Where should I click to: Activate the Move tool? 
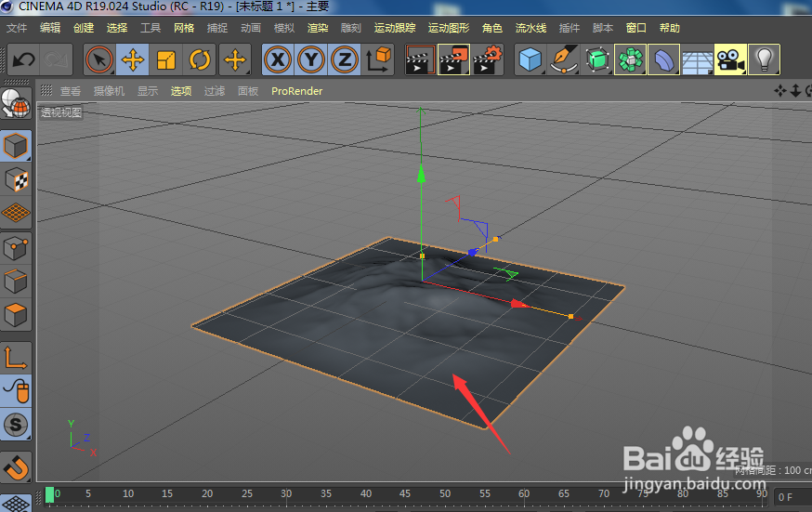tap(133, 60)
